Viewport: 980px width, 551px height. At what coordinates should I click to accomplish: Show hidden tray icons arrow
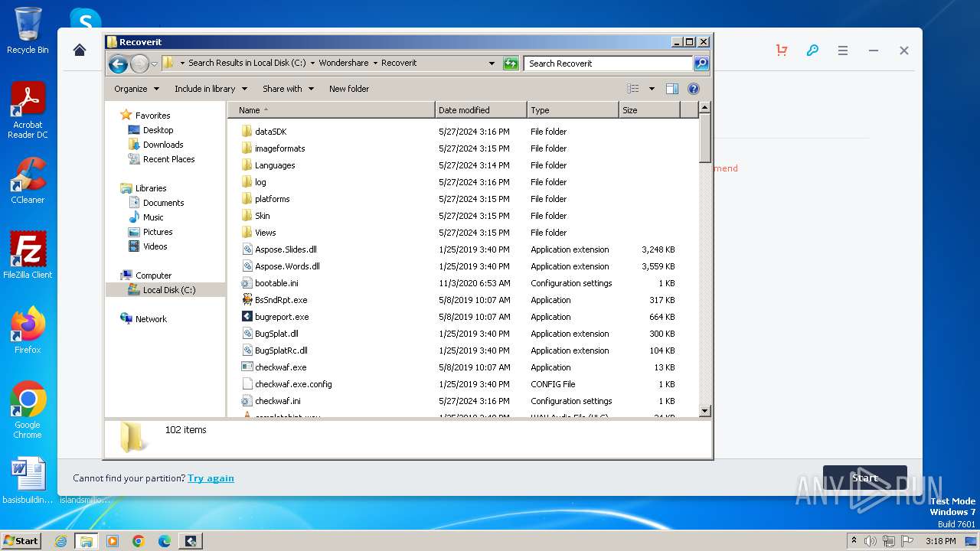click(854, 541)
